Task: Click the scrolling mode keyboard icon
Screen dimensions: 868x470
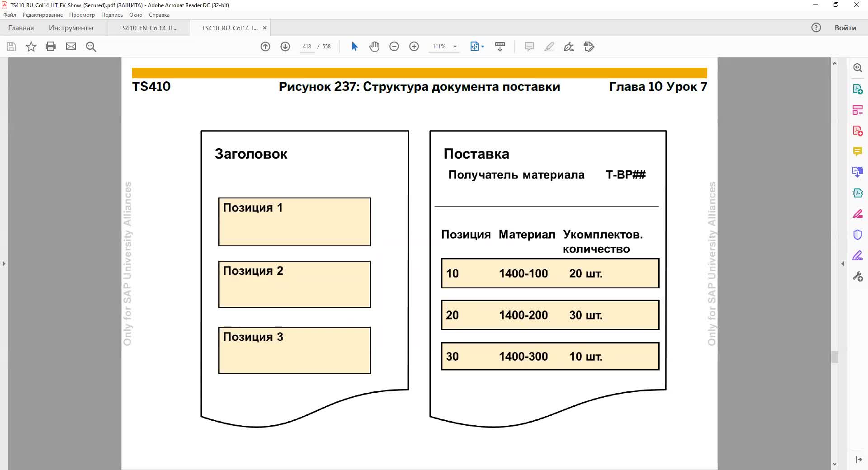Action: [x=500, y=47]
